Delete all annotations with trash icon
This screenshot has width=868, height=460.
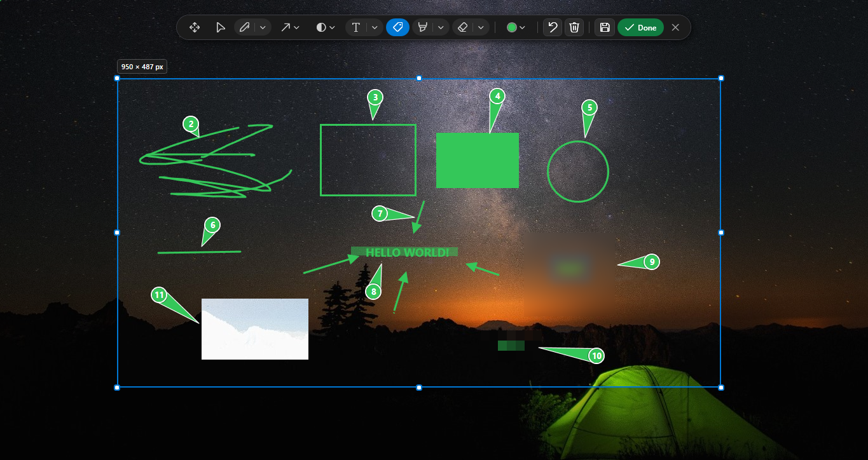coord(574,27)
